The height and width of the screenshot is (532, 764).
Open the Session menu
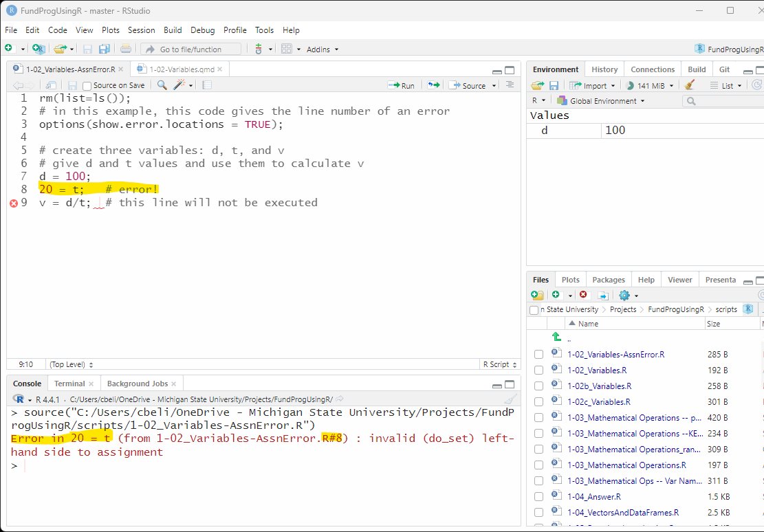141,30
